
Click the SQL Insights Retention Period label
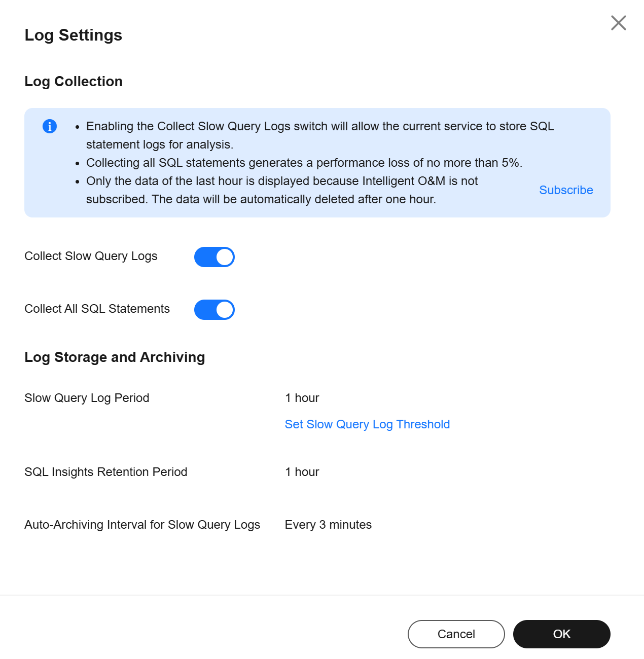106,472
